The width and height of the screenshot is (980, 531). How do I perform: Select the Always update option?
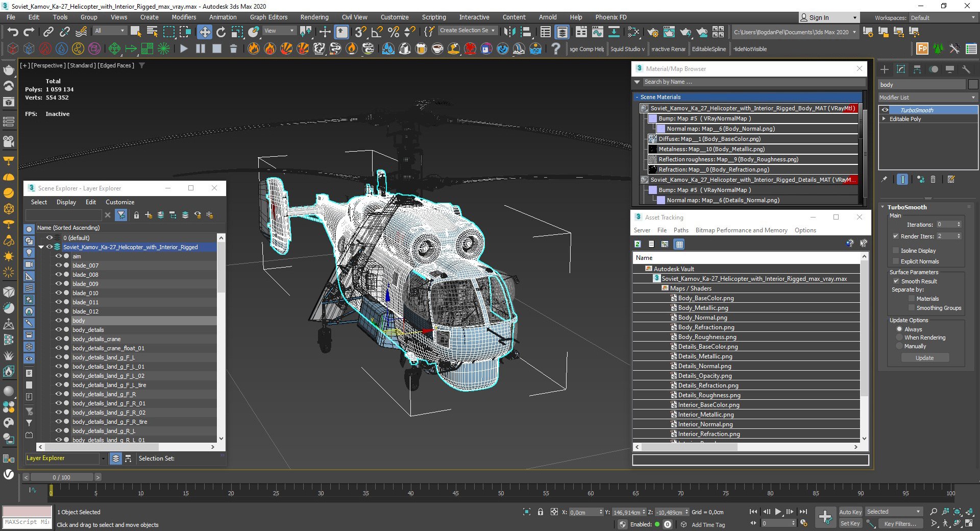click(x=899, y=329)
